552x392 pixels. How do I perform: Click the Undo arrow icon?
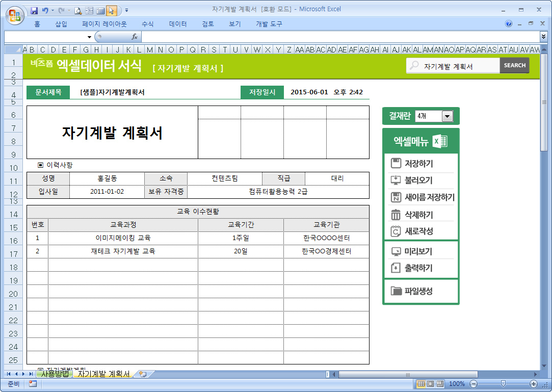point(45,10)
